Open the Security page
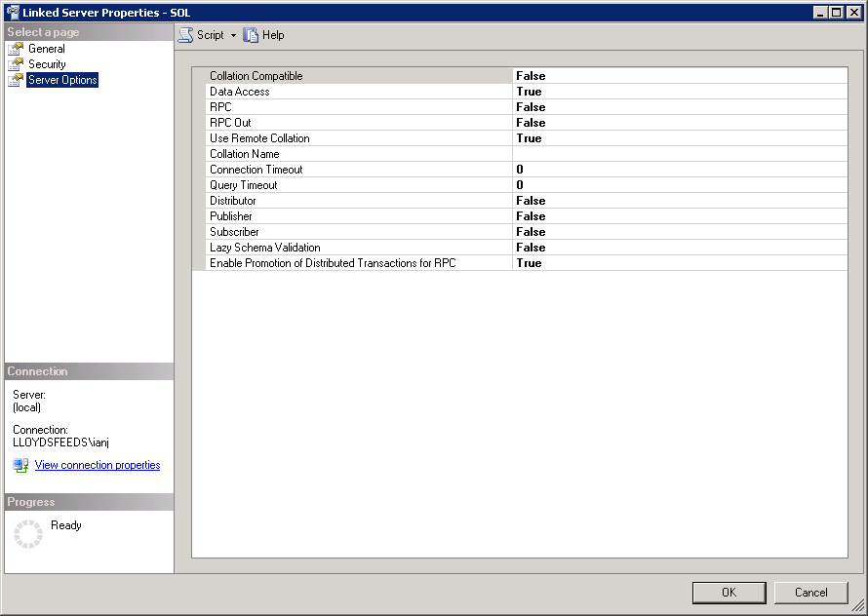 47,64
